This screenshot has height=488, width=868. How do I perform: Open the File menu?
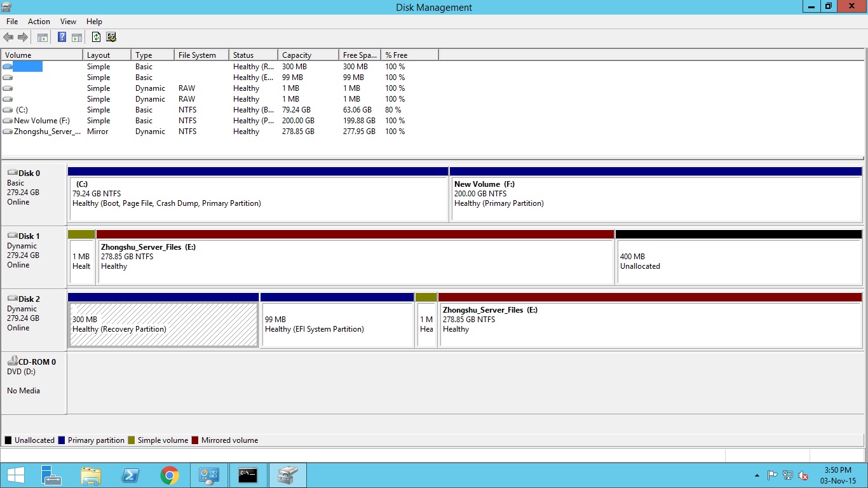12,22
